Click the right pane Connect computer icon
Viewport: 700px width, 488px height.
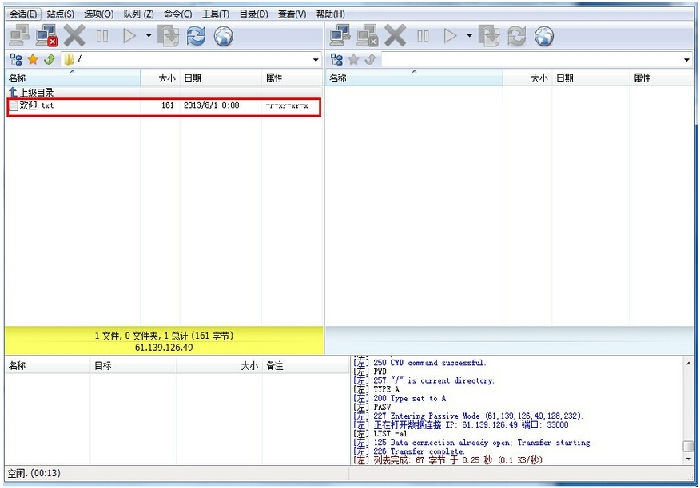pyautogui.click(x=341, y=36)
